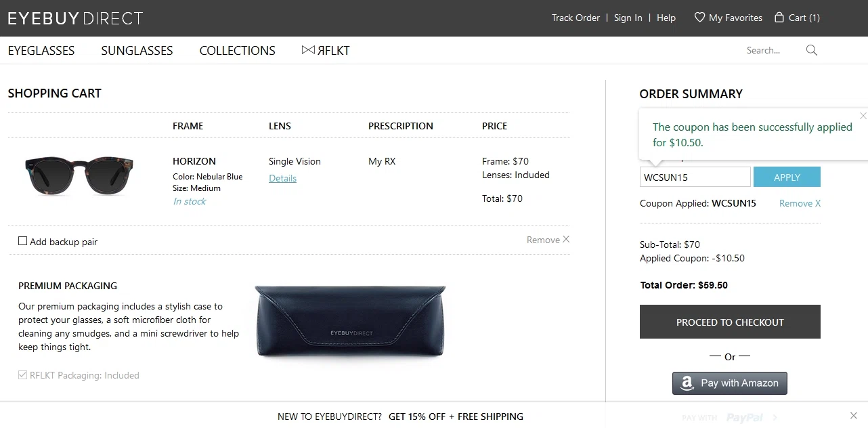Open the Sunglasses menu
Image resolution: width=868 pixels, height=428 pixels.
coord(137,51)
